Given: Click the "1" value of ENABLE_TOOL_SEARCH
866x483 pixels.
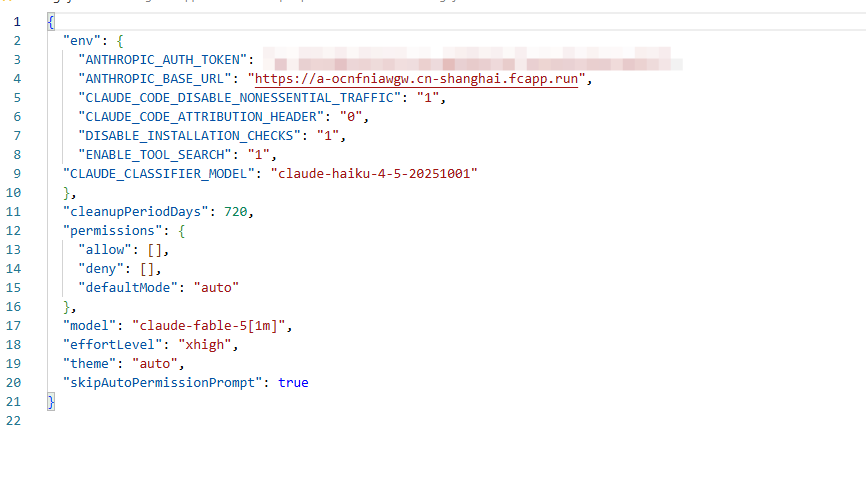Looking at the screenshot, I should pyautogui.click(x=258, y=155).
